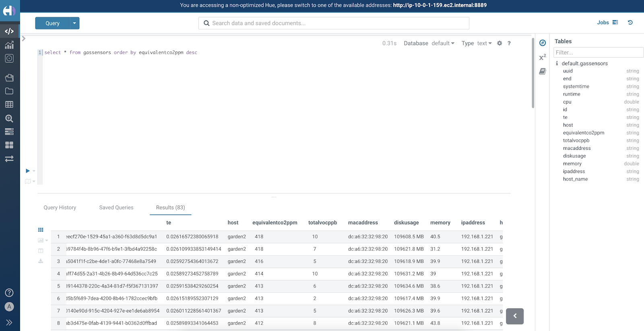
Task: Open the history clock icon in the header
Action: click(x=630, y=23)
